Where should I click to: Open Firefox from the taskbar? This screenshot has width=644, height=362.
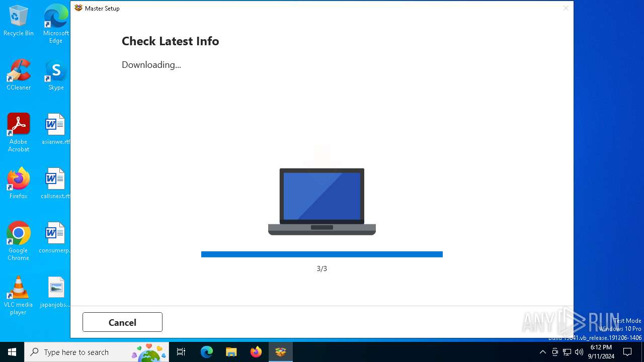coord(256,352)
